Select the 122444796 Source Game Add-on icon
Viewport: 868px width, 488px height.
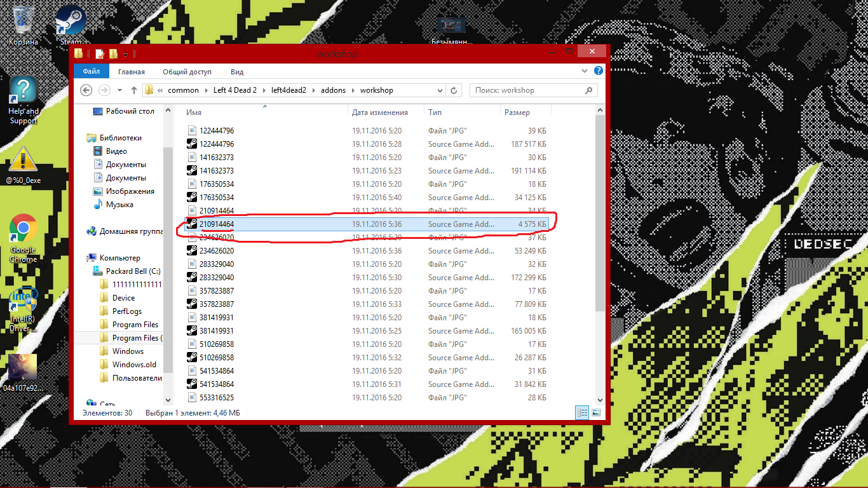point(192,144)
